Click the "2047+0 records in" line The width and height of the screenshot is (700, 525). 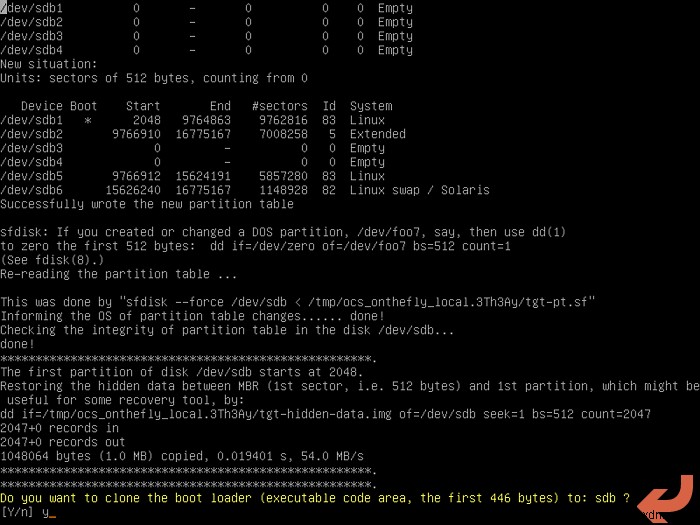[x=59, y=428]
